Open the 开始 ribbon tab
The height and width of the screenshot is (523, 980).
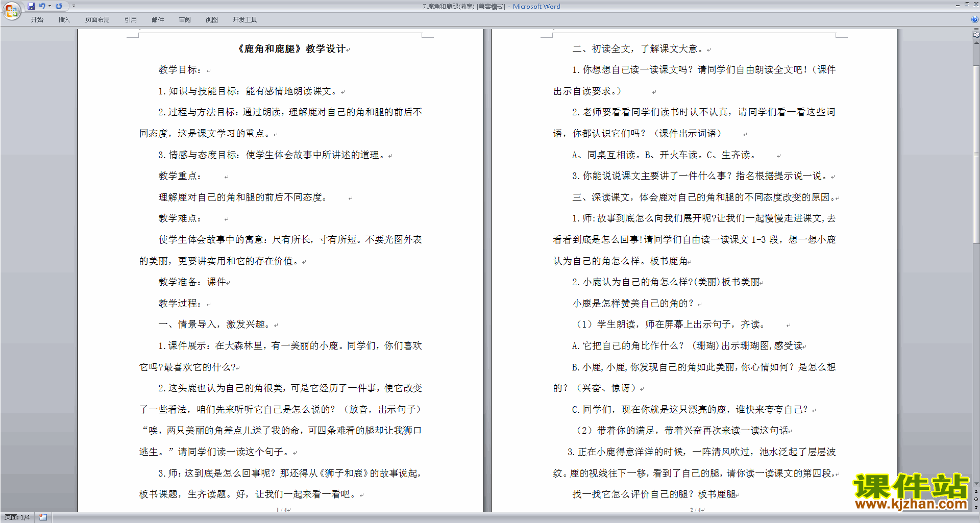pos(37,20)
